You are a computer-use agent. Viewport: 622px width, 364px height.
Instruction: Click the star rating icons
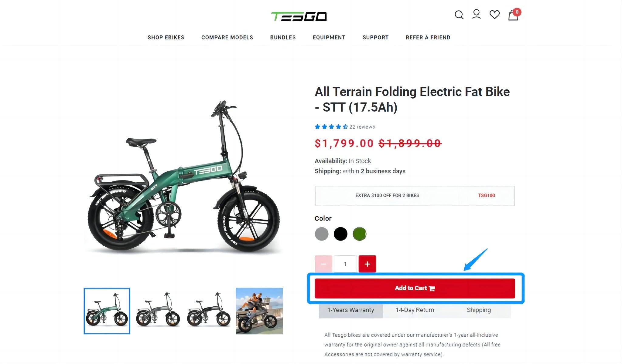pos(331,127)
